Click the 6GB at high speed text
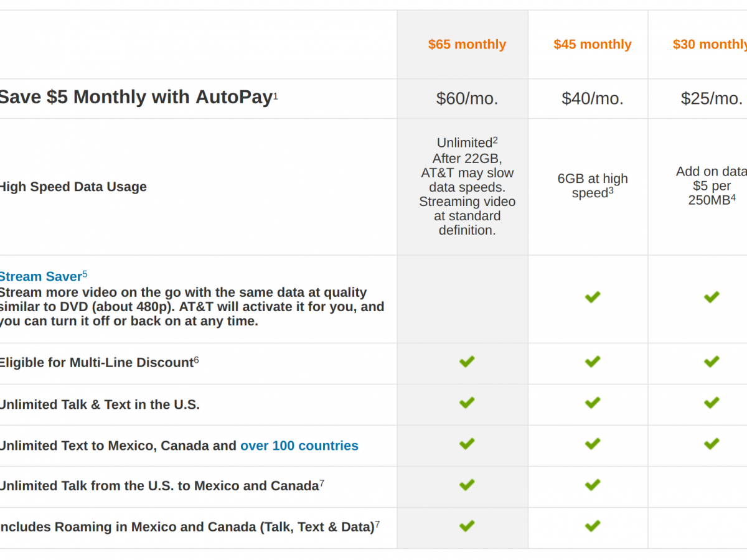Image resolution: width=747 pixels, height=560 pixels. point(592,186)
